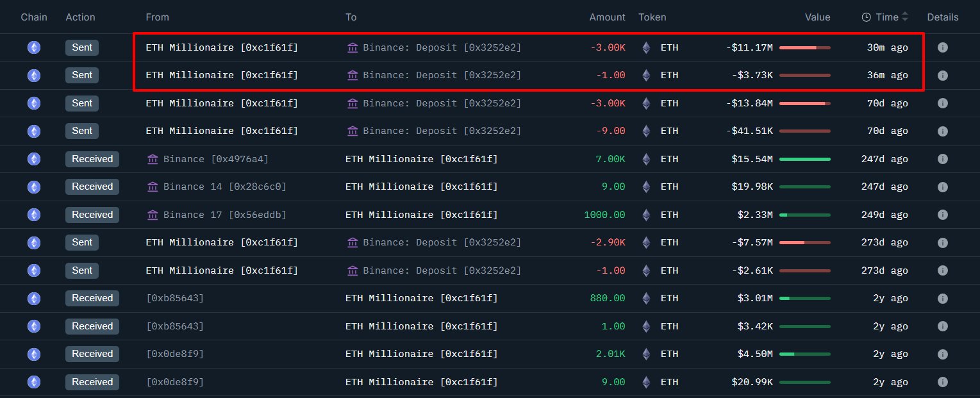Click the ETH token icon in the last row
The width and height of the screenshot is (980, 398).
click(646, 382)
